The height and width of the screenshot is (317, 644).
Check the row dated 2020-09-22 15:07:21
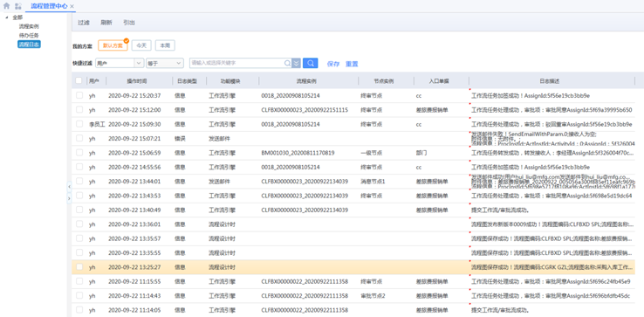coord(79,138)
